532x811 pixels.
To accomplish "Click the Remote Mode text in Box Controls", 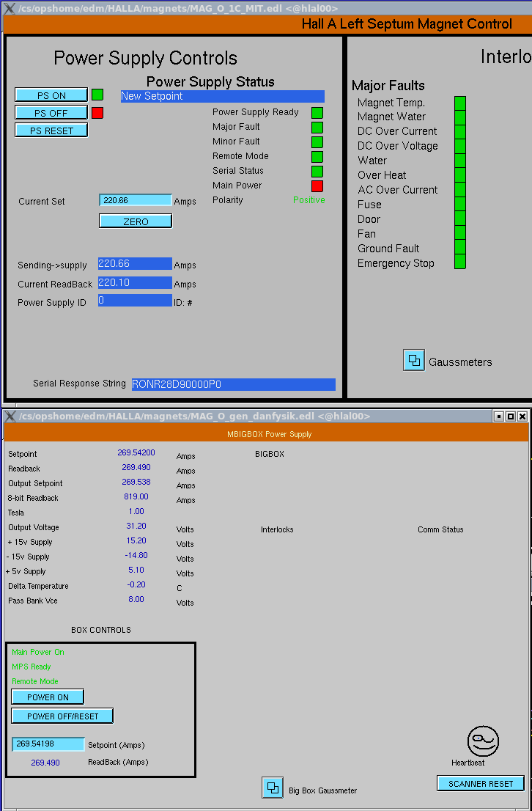I will (34, 681).
